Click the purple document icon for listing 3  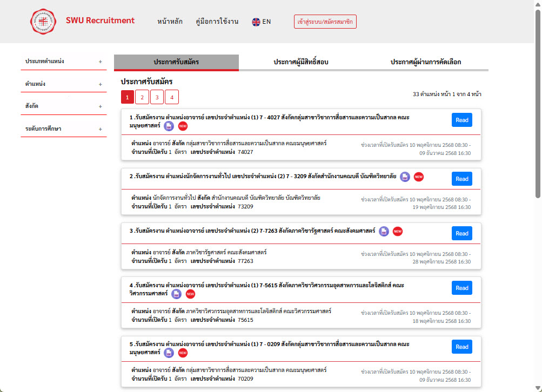click(x=384, y=231)
